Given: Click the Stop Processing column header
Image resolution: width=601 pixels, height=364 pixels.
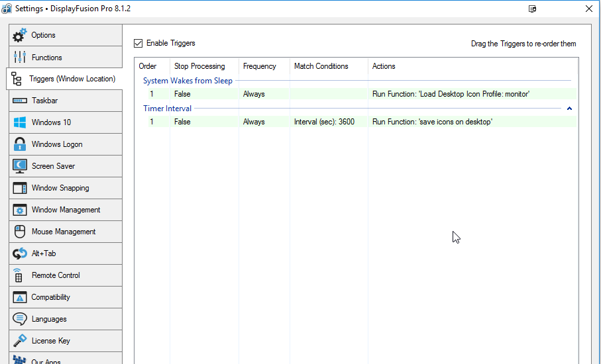Looking at the screenshot, I should (199, 66).
